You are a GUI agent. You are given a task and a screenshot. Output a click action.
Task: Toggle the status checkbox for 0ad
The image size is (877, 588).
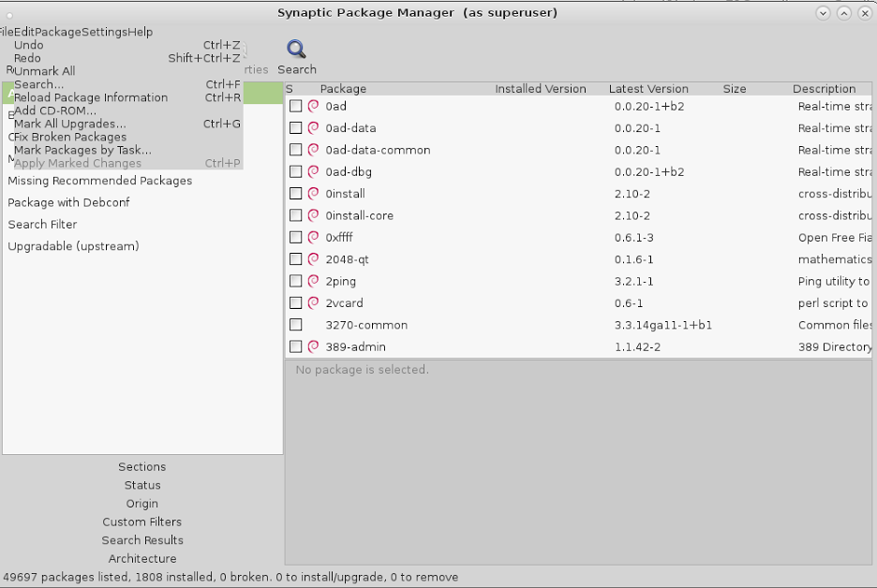296,106
